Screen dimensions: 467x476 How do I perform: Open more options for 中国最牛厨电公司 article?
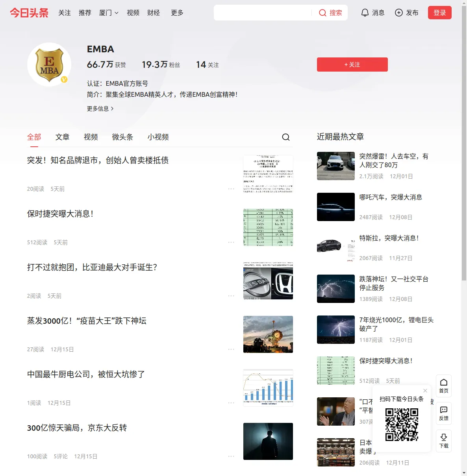click(231, 403)
